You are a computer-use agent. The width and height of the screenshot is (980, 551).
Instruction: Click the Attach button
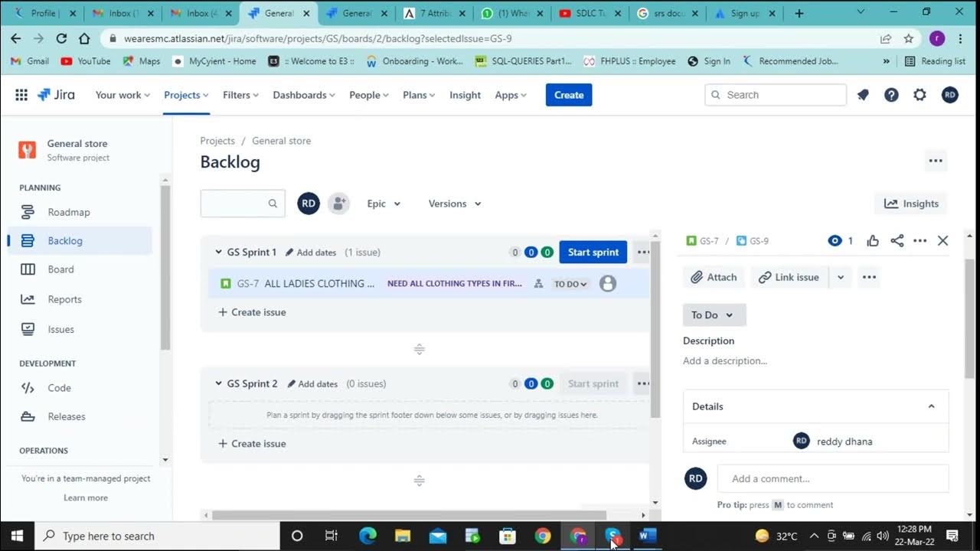(714, 277)
